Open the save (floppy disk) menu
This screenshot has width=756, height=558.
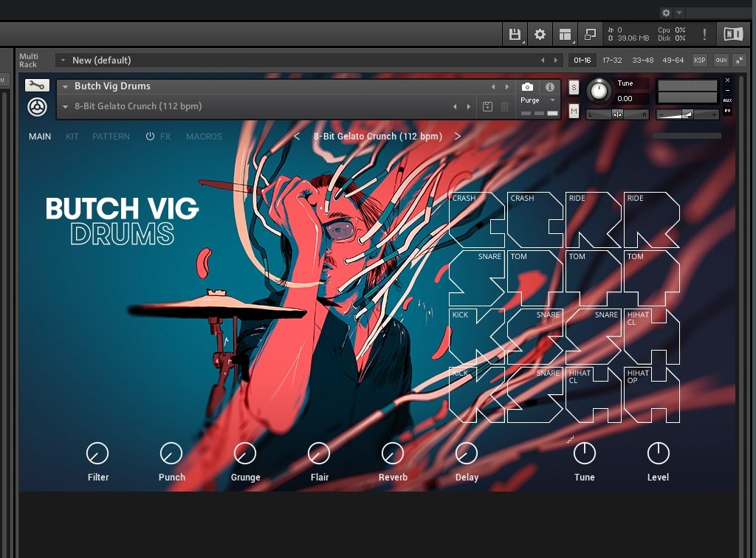click(515, 35)
